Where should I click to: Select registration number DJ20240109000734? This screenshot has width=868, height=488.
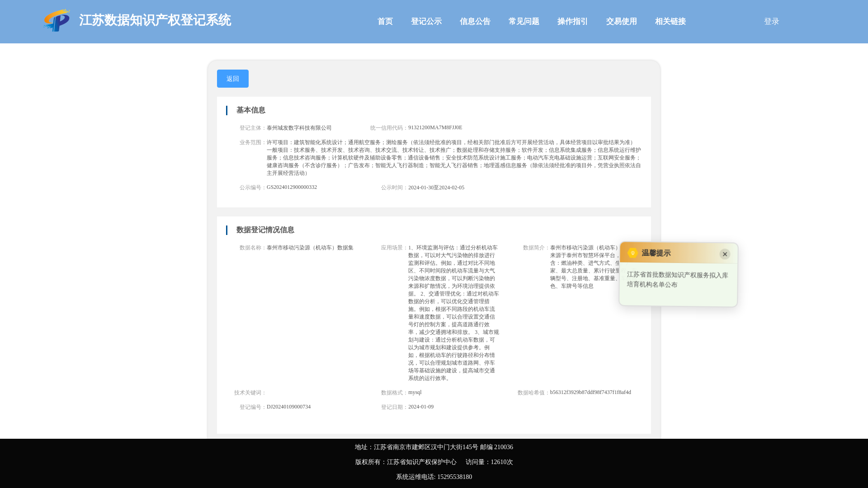(289, 407)
